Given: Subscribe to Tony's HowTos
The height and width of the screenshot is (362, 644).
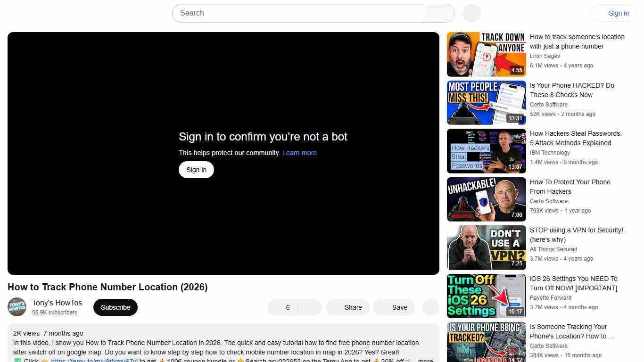Looking at the screenshot, I should click(115, 307).
